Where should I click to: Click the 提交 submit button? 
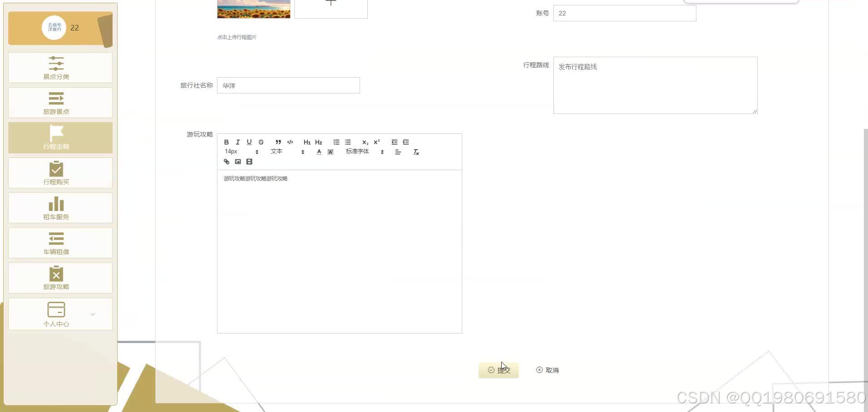coord(498,370)
